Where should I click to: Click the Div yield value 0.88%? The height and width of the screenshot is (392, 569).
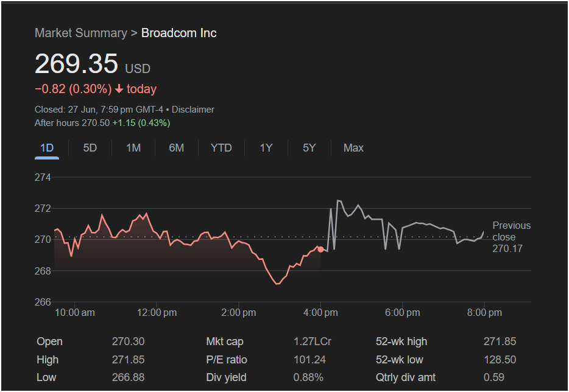[308, 377]
